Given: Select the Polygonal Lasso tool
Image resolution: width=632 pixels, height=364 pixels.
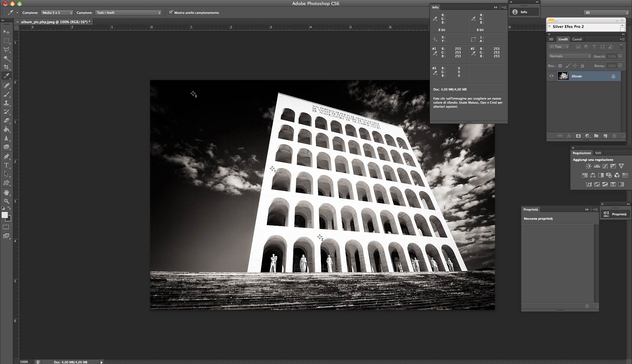Looking at the screenshot, I should coord(6,49).
